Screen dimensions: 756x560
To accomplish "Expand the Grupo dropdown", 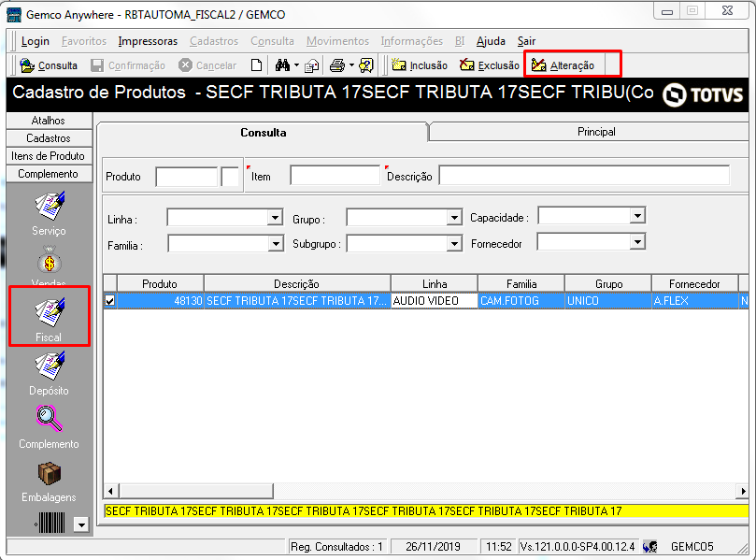I will tap(454, 218).
